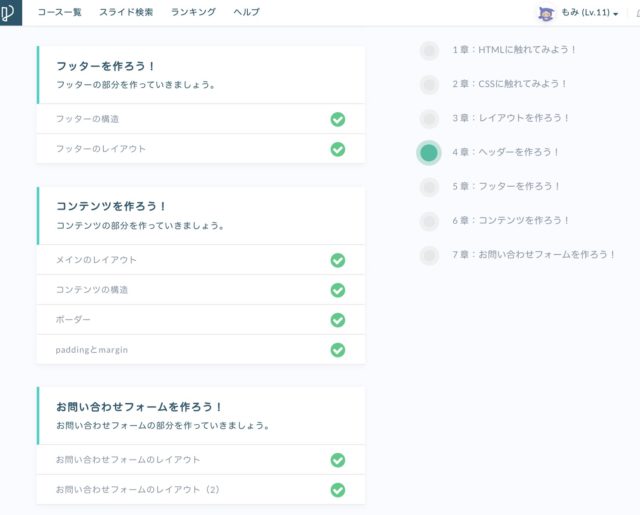Jump to 2章：CSSに触れてみよう！

click(509, 84)
